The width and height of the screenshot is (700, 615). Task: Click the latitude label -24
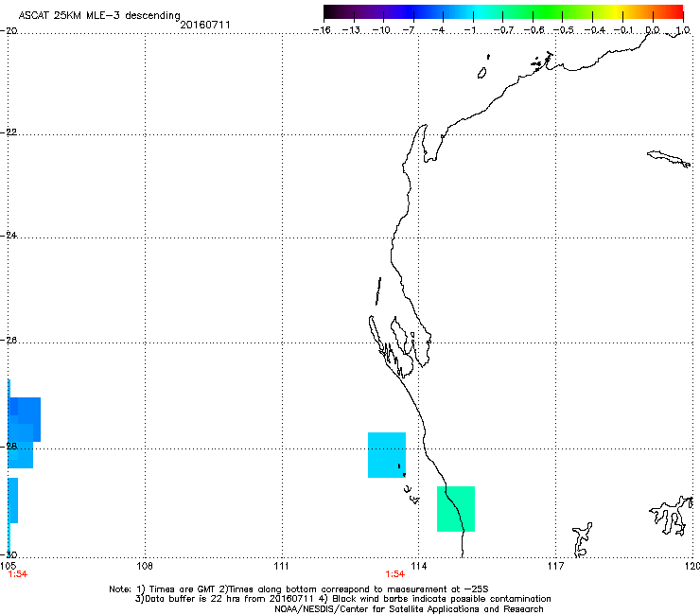click(9, 236)
